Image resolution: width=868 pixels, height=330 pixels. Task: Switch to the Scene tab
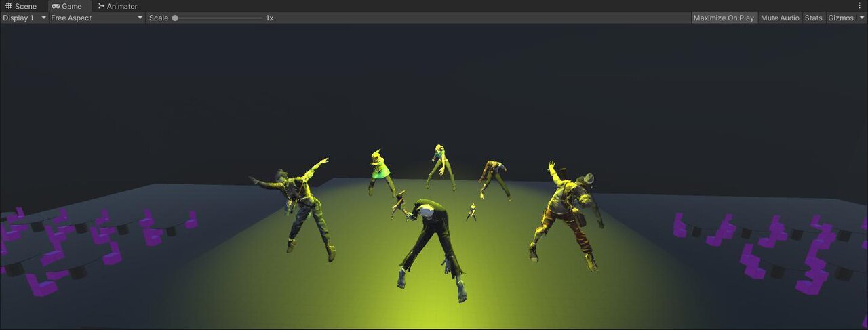click(21, 6)
